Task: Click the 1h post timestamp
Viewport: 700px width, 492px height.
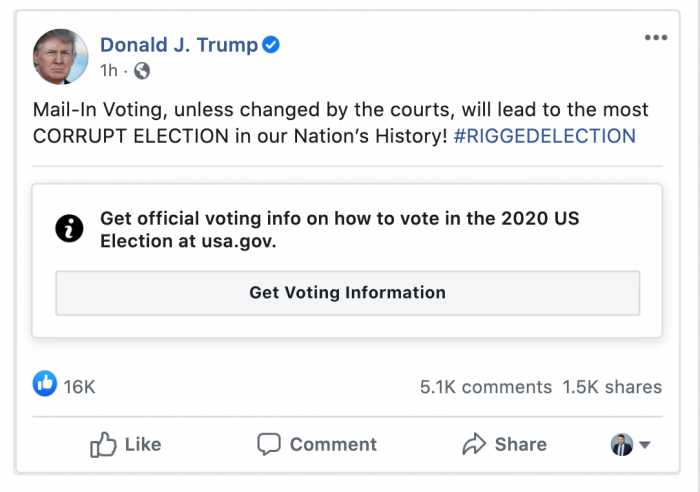Action: click(109, 71)
